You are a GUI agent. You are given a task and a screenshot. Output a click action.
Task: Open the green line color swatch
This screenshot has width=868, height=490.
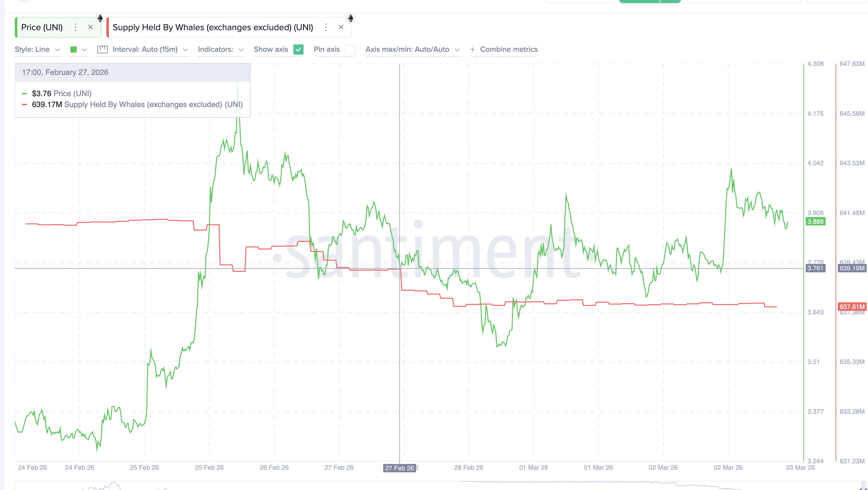coord(74,50)
